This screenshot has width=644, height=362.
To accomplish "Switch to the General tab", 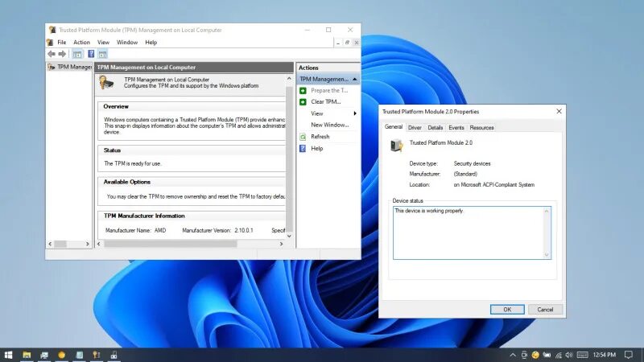I will (x=393, y=127).
